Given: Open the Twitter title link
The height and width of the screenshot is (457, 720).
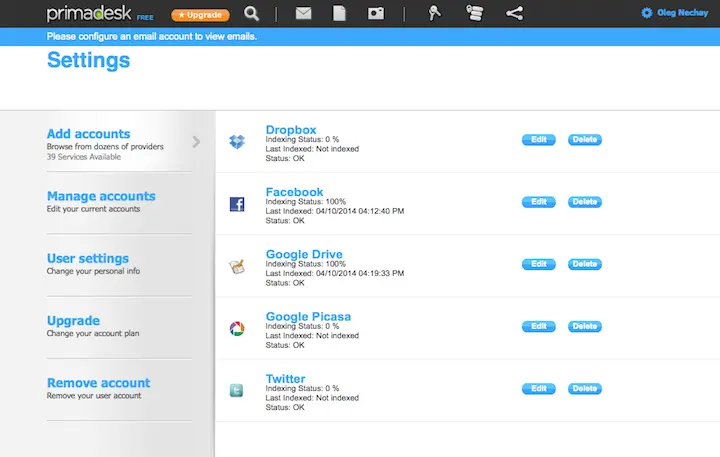Looking at the screenshot, I should pos(285,378).
